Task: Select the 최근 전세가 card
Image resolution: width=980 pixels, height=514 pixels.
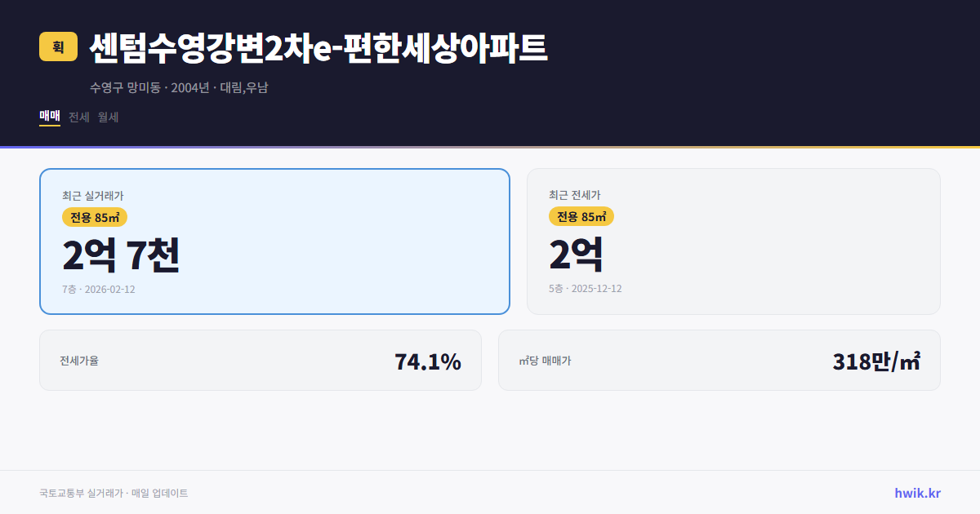Action: click(733, 241)
